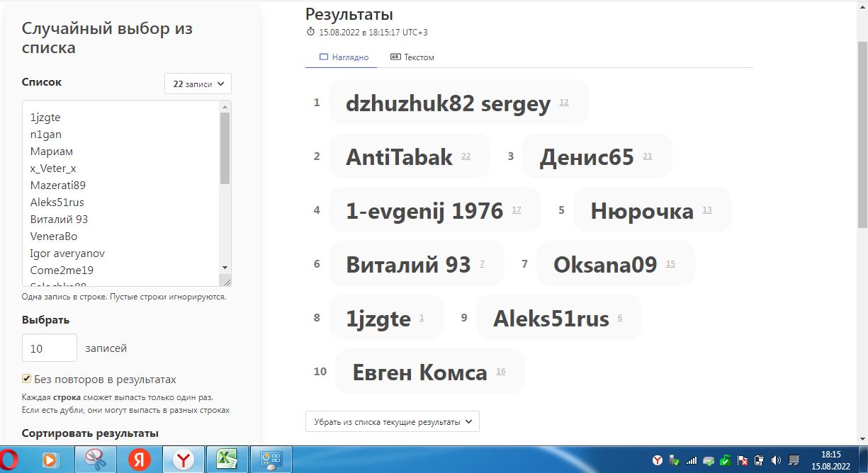Open Snipping Tool scissors icon in taskbar
The image size is (868, 473).
point(96,460)
